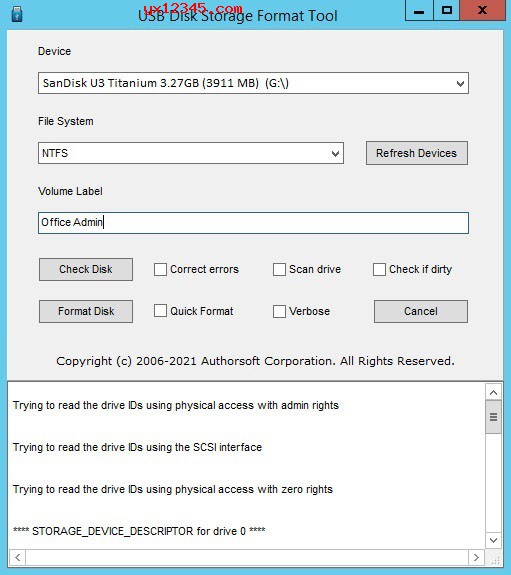Enable the Correct errors checkbox

pos(160,269)
